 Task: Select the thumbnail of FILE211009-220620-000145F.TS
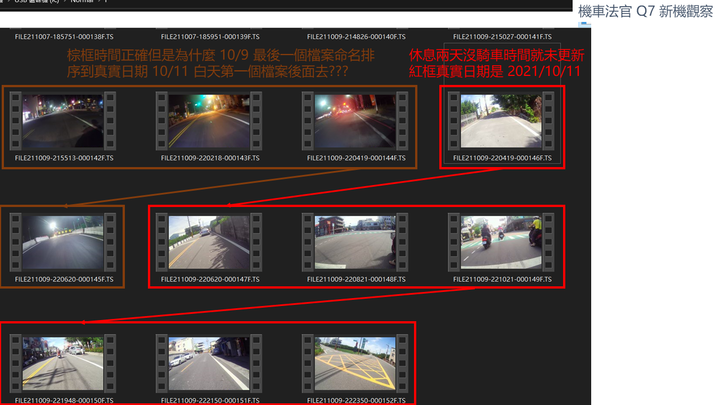63,242
